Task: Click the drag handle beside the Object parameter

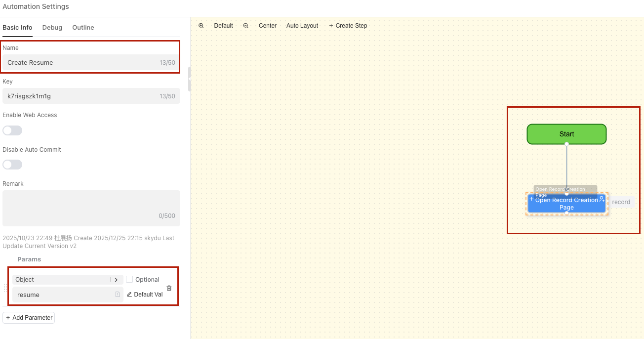Action: (6, 288)
